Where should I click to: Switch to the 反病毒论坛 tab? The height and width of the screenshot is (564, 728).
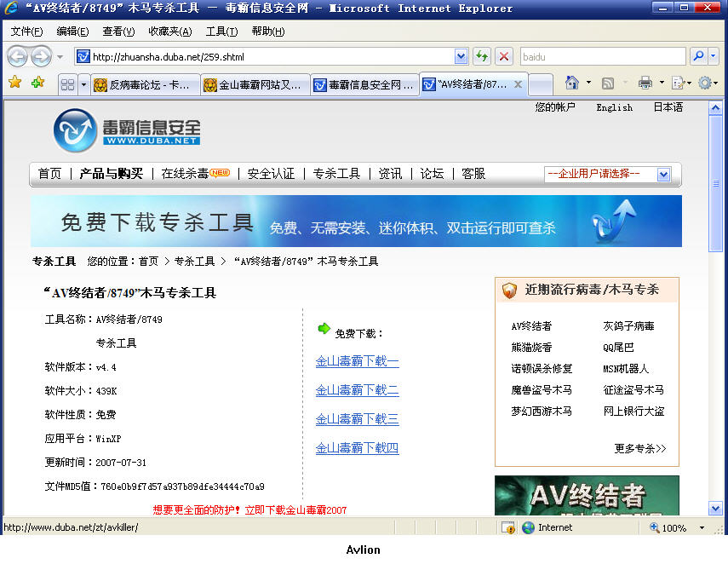[x=145, y=84]
